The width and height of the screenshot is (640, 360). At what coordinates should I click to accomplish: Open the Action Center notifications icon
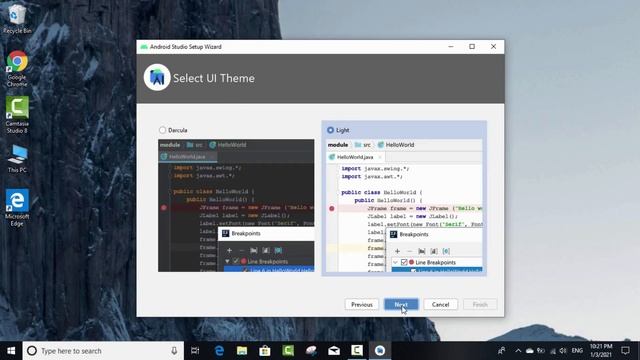coord(625,351)
